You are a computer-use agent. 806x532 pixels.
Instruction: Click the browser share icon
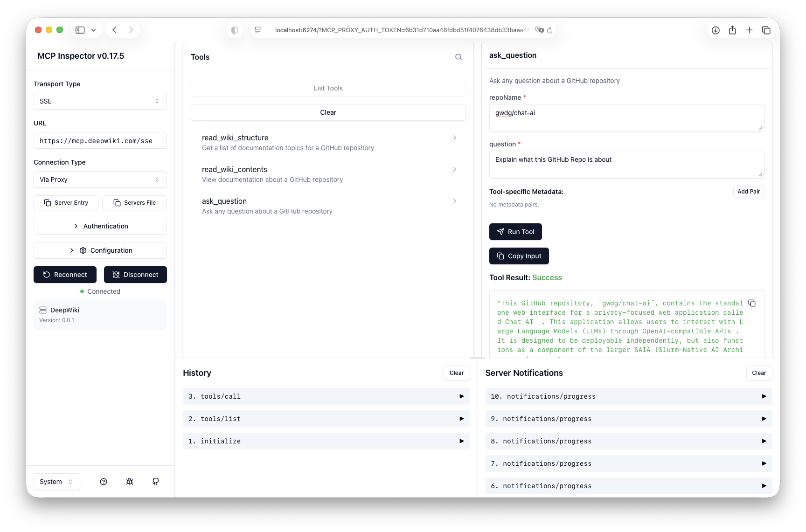click(x=732, y=30)
